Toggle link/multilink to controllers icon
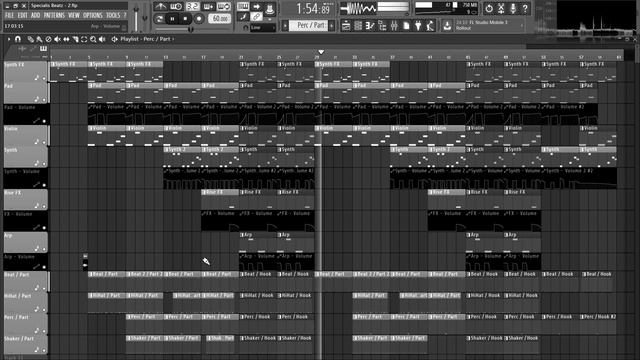 click(257, 17)
